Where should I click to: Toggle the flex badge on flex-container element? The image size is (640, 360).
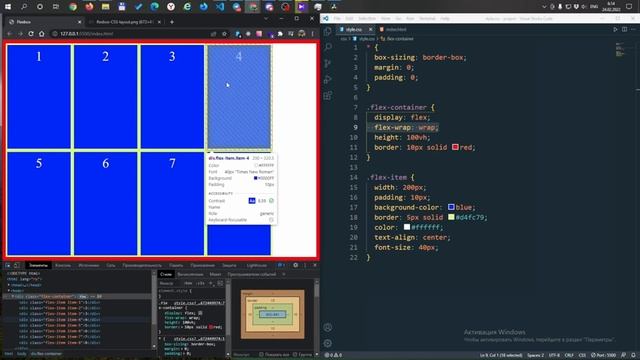pyautogui.click(x=82, y=296)
